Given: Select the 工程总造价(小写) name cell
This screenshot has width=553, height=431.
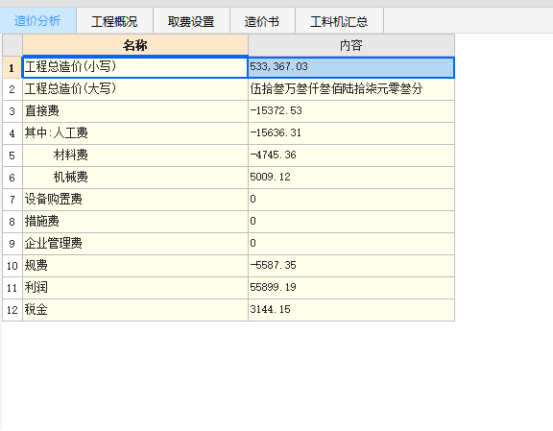Looking at the screenshot, I should pos(135,67).
